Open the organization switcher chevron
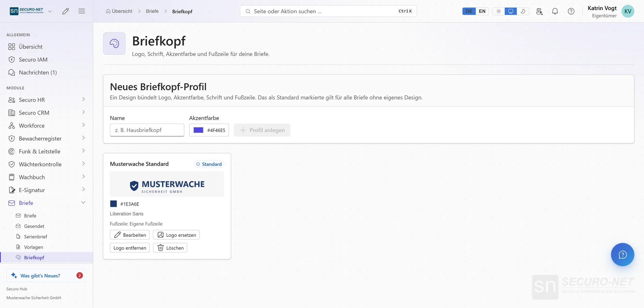 [x=50, y=11]
